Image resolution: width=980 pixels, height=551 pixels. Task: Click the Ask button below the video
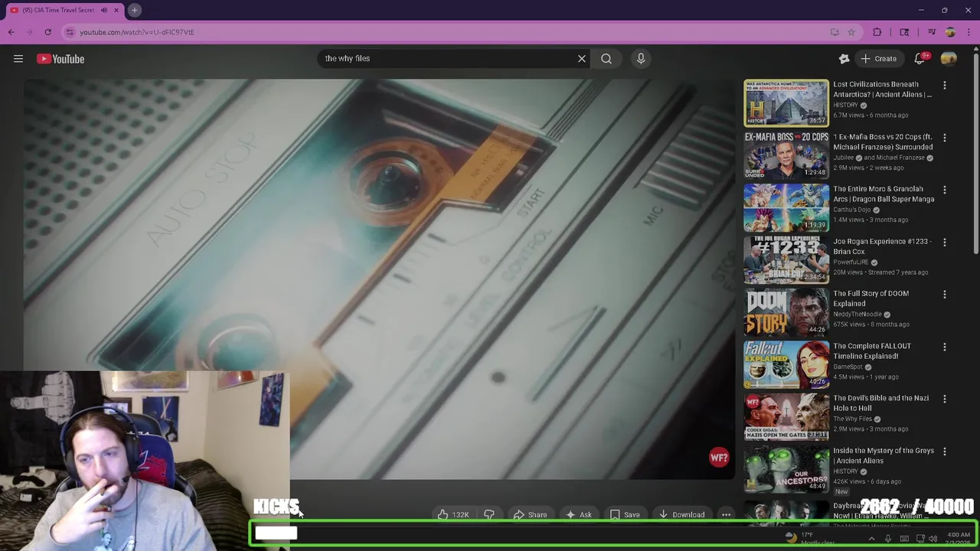pyautogui.click(x=578, y=515)
